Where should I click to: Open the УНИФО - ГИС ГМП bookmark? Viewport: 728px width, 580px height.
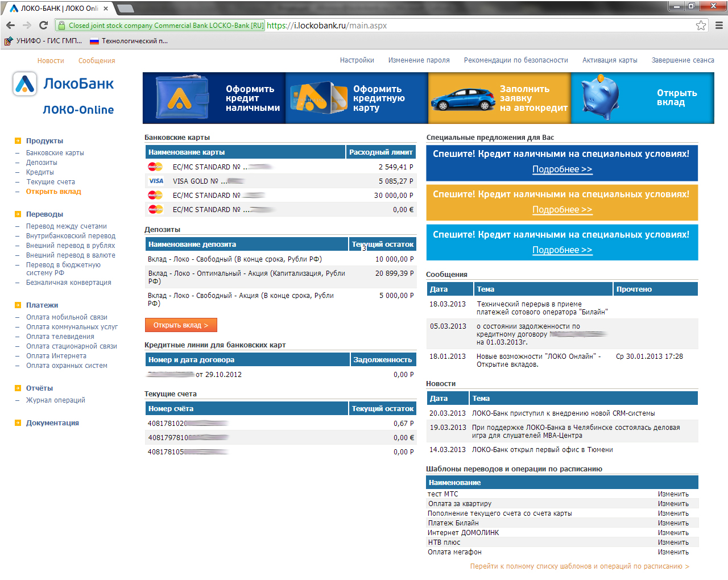click(x=44, y=41)
